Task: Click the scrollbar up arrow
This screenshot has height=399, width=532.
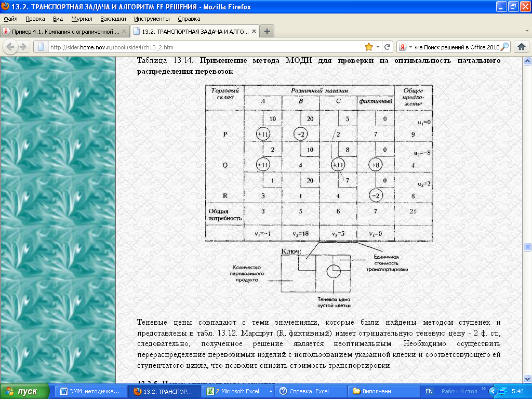Action: coord(527,61)
